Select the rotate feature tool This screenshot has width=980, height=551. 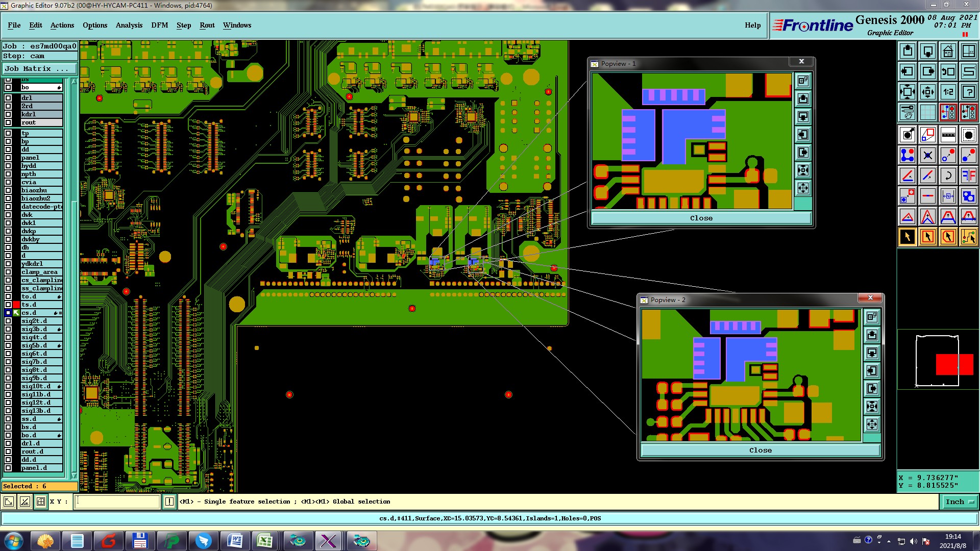948,176
